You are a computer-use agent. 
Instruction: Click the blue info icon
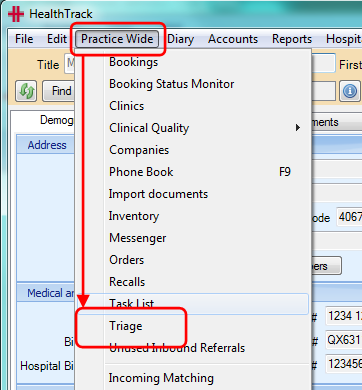click(x=349, y=91)
